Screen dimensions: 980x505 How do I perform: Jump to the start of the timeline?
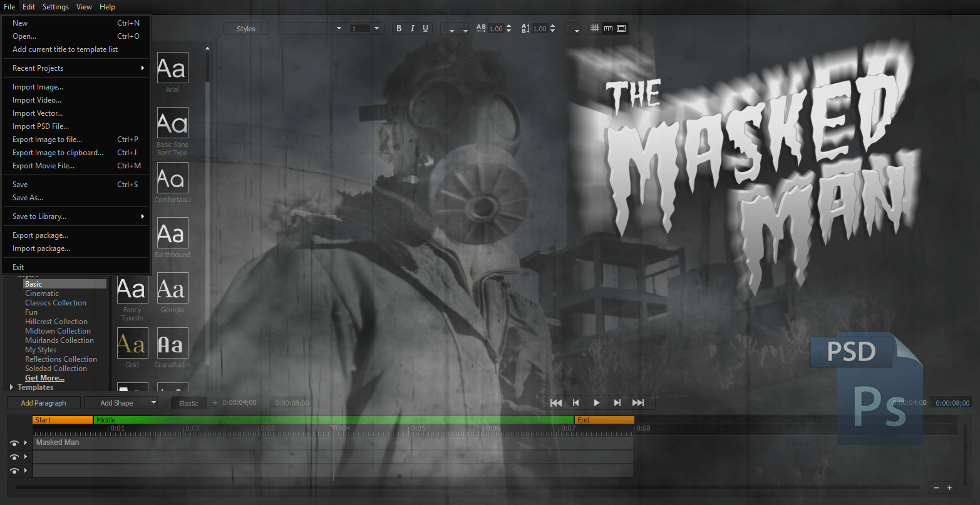(555, 402)
